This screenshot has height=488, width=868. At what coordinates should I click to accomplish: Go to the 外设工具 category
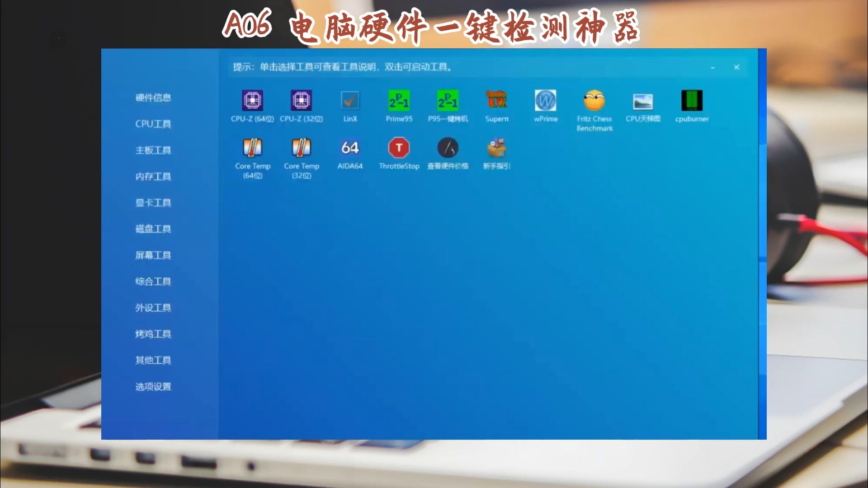pos(153,308)
